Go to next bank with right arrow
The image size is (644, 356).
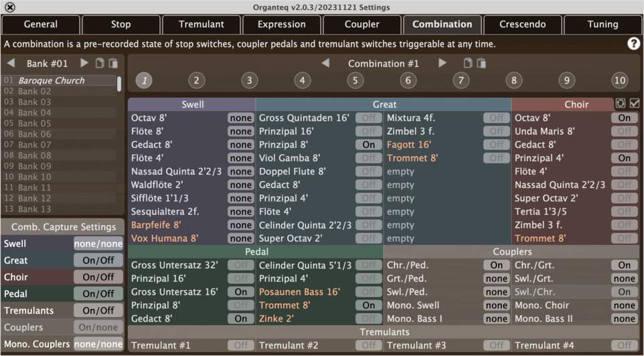(x=84, y=63)
